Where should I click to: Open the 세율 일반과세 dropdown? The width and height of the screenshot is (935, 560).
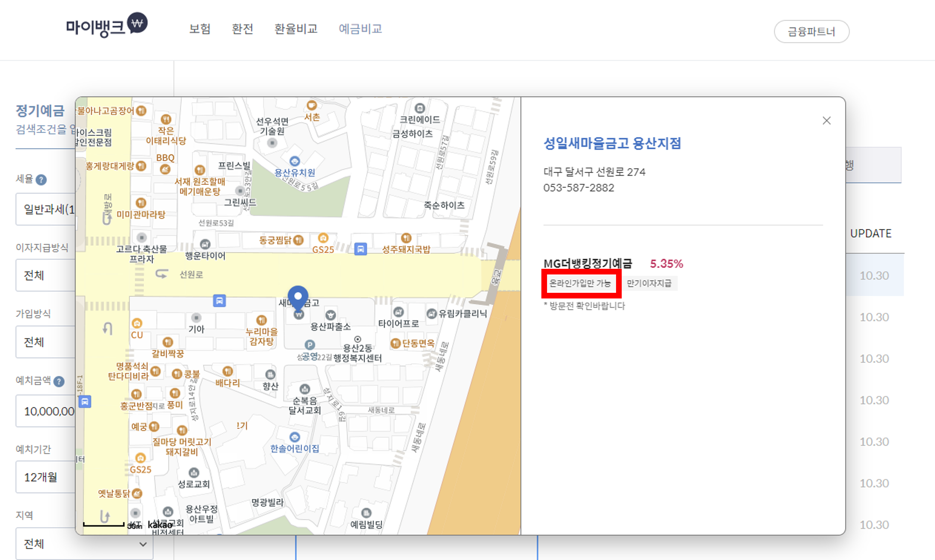[46, 209]
